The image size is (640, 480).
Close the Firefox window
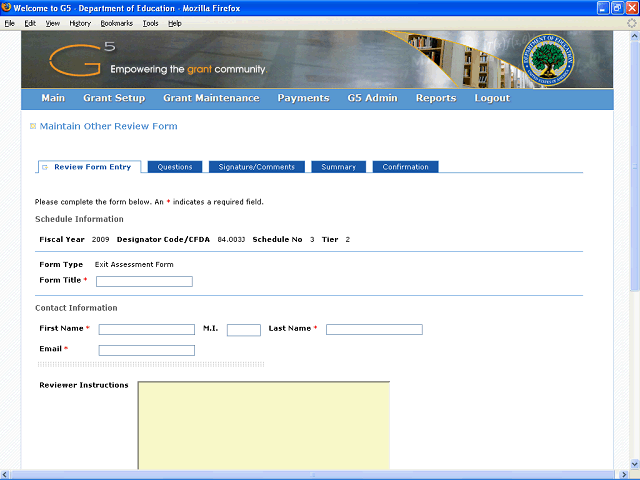[632, 8]
